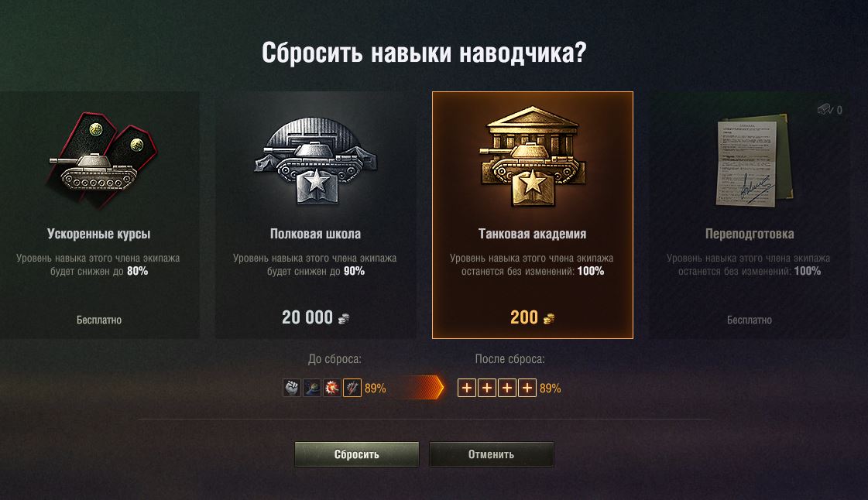Select the Переподготовка document icon
The image size is (868, 500).
[753, 160]
